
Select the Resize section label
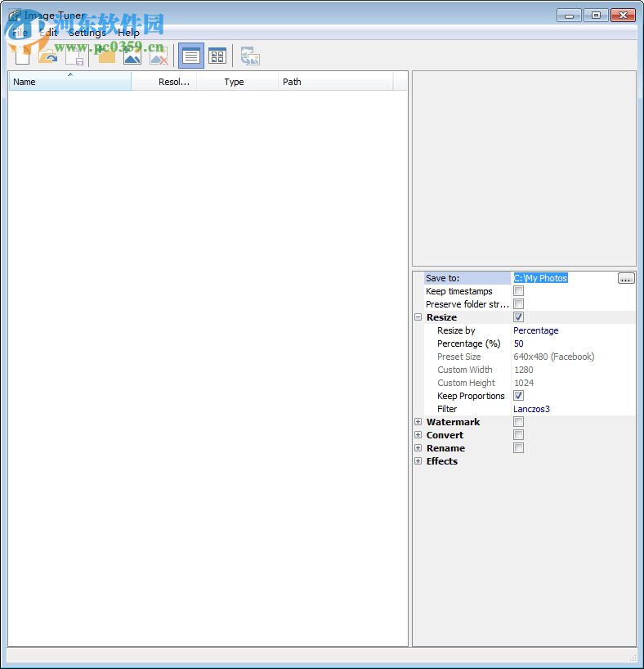coord(441,317)
